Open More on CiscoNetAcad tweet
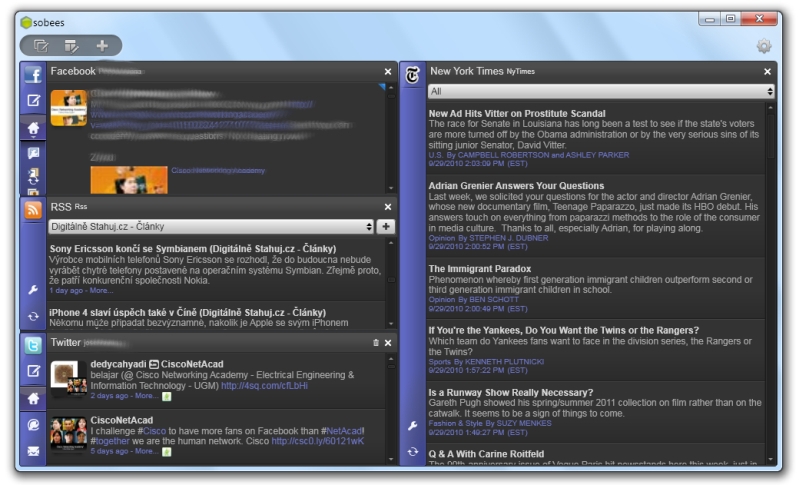Screen dimensions: 800x485 click(146, 451)
